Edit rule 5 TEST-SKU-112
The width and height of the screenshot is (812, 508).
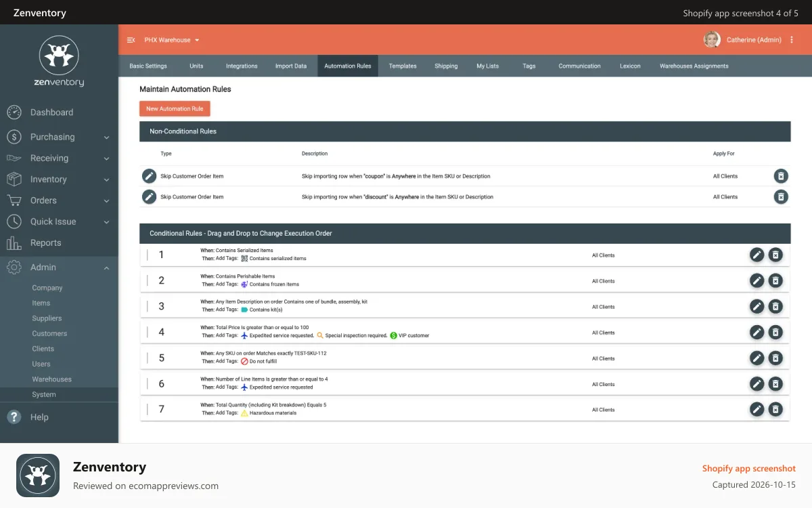click(x=757, y=358)
